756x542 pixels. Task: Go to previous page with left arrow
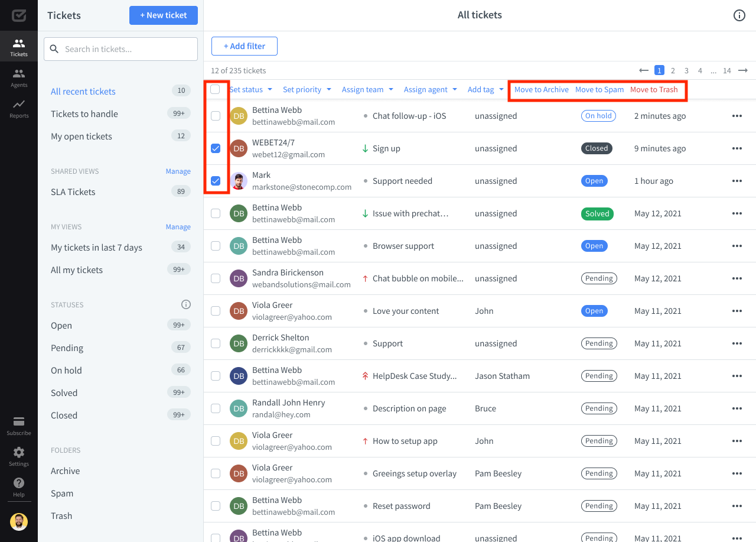[x=644, y=70]
